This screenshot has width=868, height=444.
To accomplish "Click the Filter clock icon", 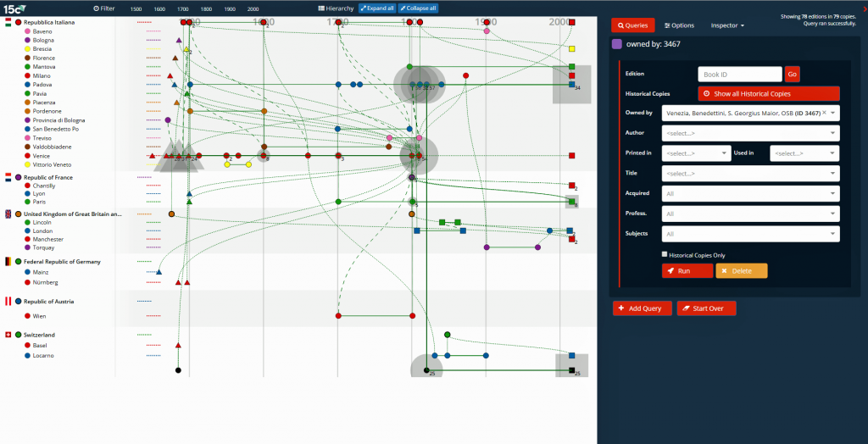I will (96, 8).
